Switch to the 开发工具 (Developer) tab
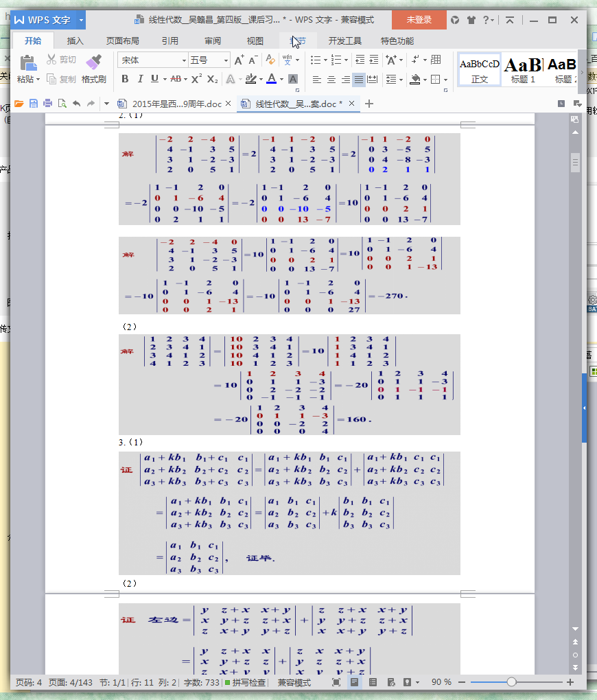597x700 pixels. click(344, 41)
